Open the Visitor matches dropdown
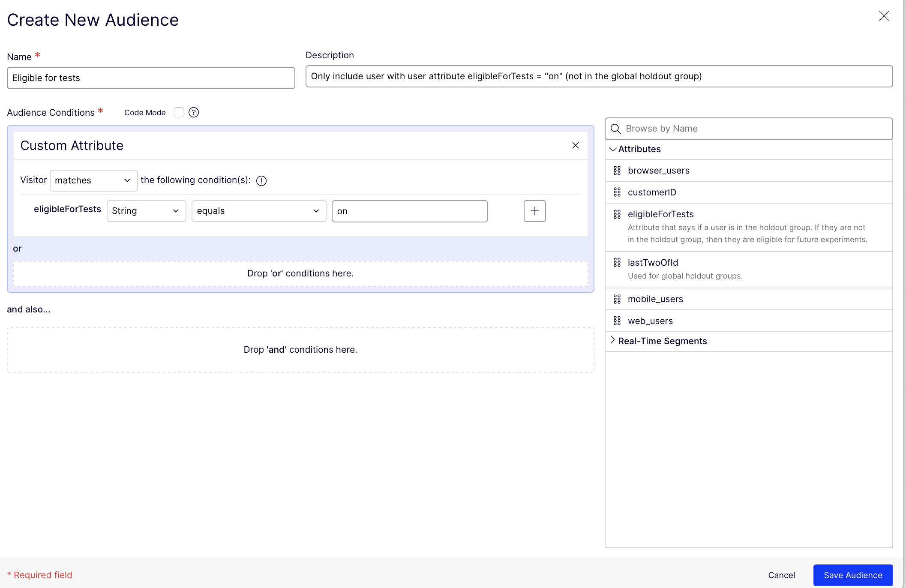Screen dimensions: 906x588 93,180
